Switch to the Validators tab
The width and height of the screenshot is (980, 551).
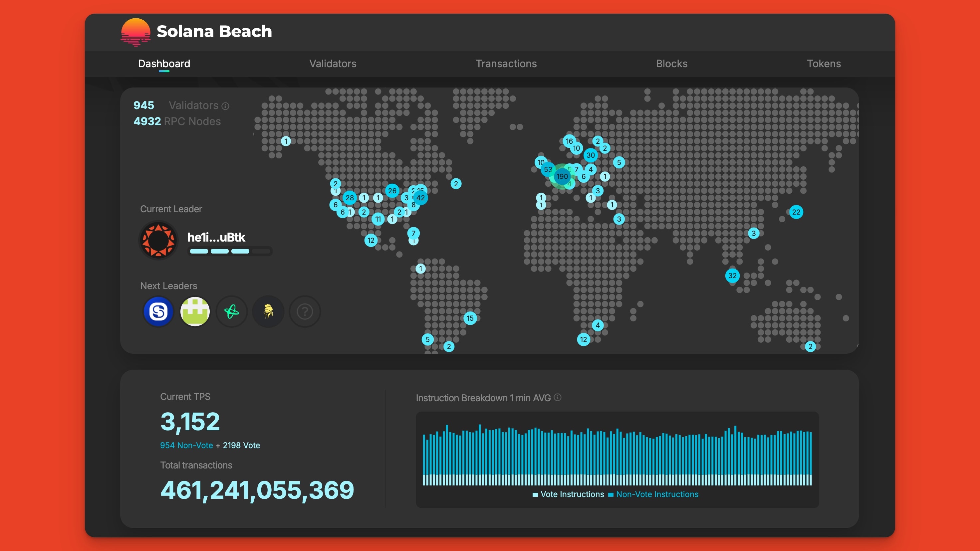[333, 64]
